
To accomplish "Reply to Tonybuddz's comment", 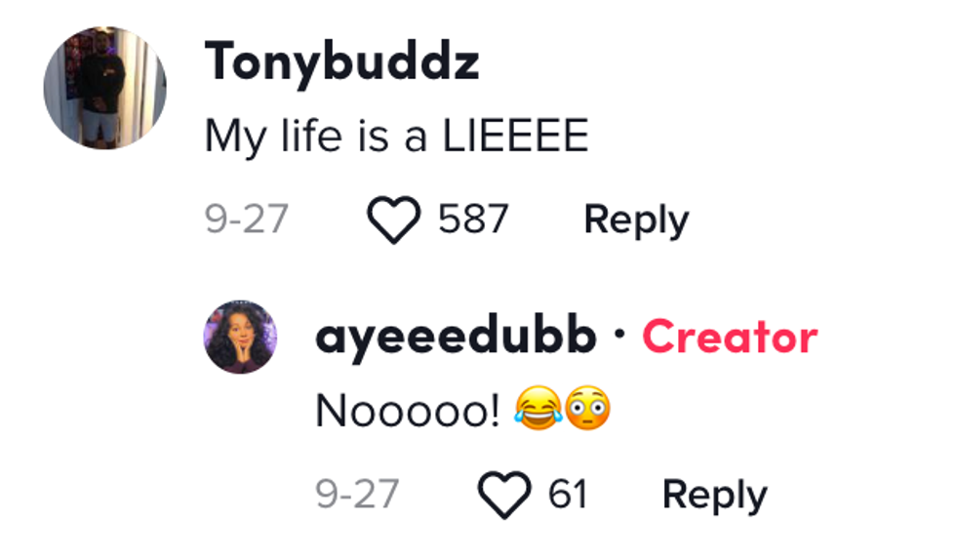I will (635, 220).
